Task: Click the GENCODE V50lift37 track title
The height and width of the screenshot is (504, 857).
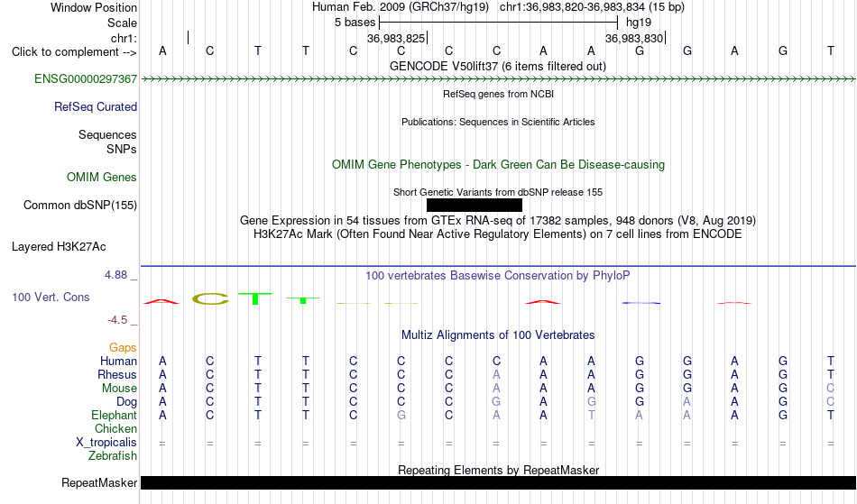Action: [497, 67]
